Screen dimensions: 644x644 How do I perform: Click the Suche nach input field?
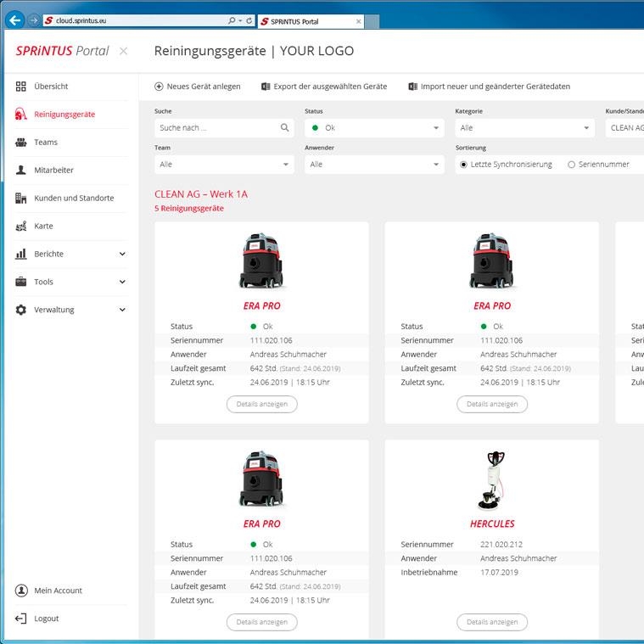pos(224,128)
